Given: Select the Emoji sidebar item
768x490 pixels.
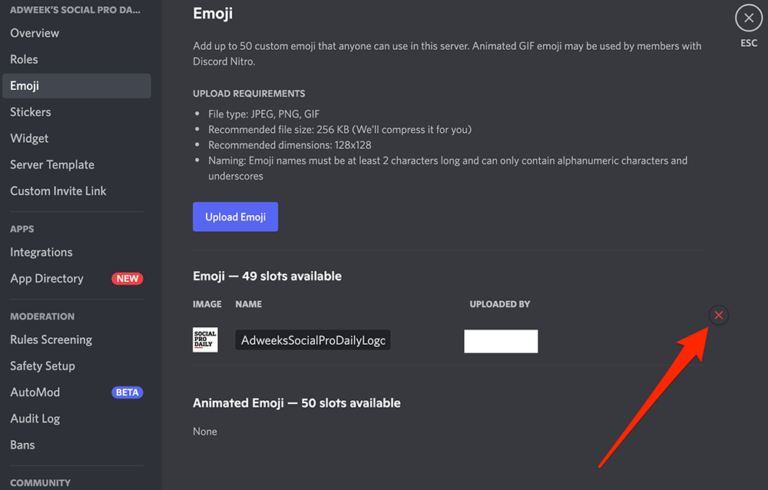Looking at the screenshot, I should tap(25, 86).
